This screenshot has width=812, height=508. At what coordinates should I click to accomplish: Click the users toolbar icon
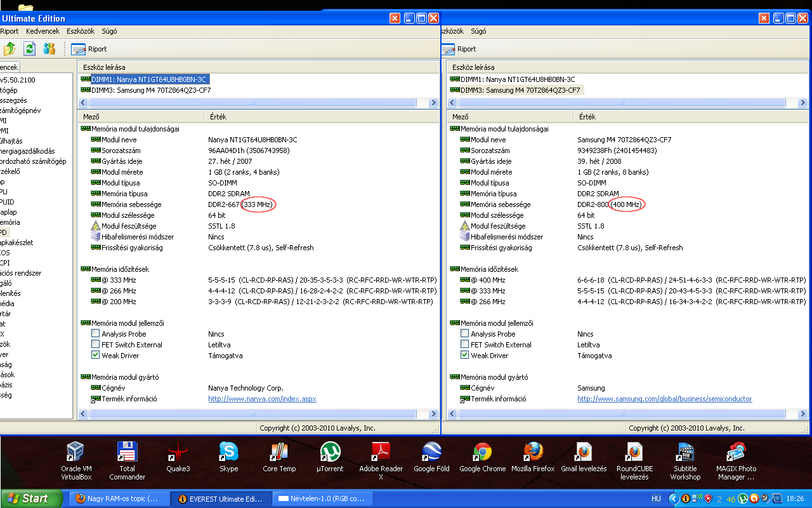click(49, 48)
